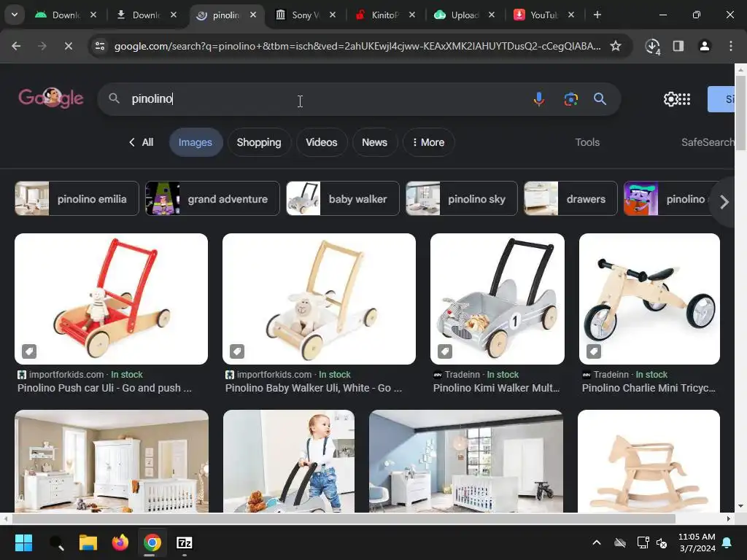Open Windows Start menu
This screenshot has height=560, width=747.
coord(23,542)
